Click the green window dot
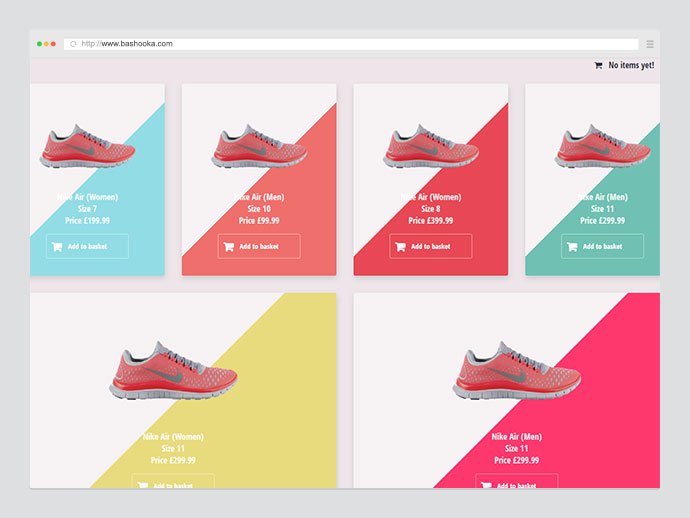This screenshot has width=690, height=518. point(39,44)
